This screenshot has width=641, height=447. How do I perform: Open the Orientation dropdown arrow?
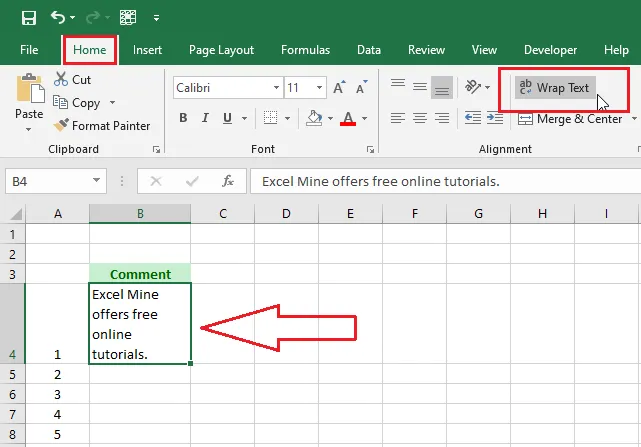487,87
